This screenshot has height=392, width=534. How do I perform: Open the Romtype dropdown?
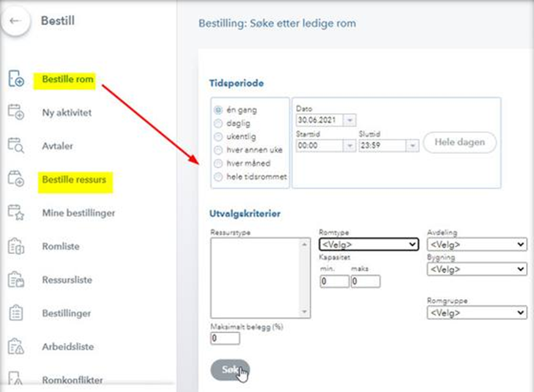click(x=369, y=244)
